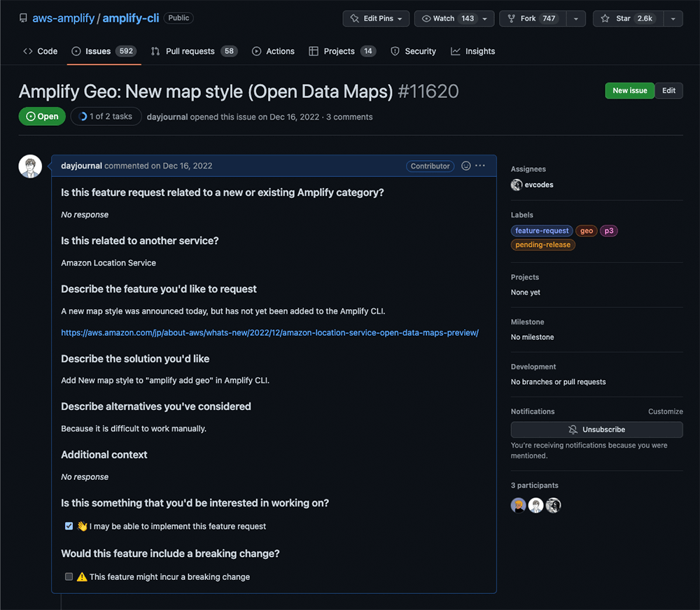Click the Edit title button
This screenshot has height=610, width=700.
[668, 90]
